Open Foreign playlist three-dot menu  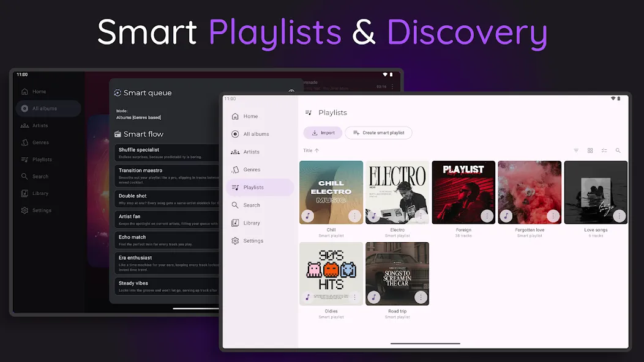pos(487,216)
